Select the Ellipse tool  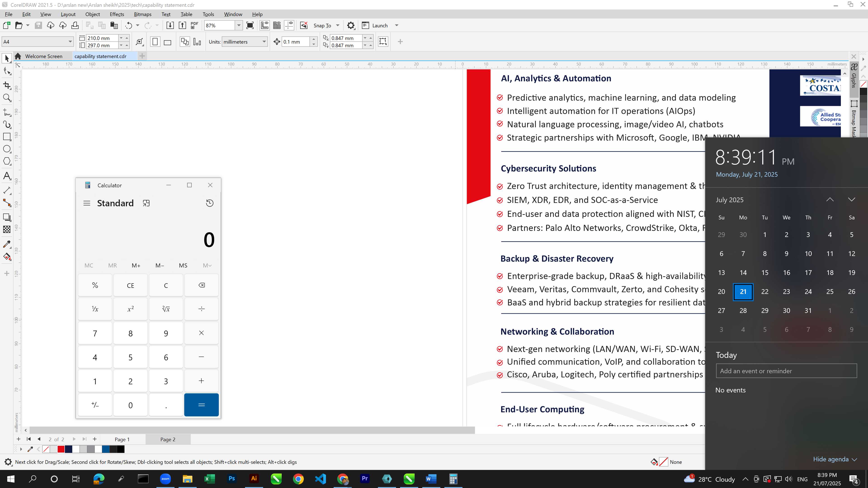pos(7,149)
